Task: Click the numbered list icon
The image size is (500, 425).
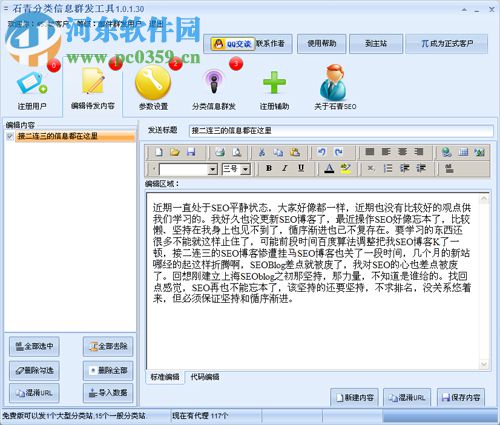Action: point(388,168)
